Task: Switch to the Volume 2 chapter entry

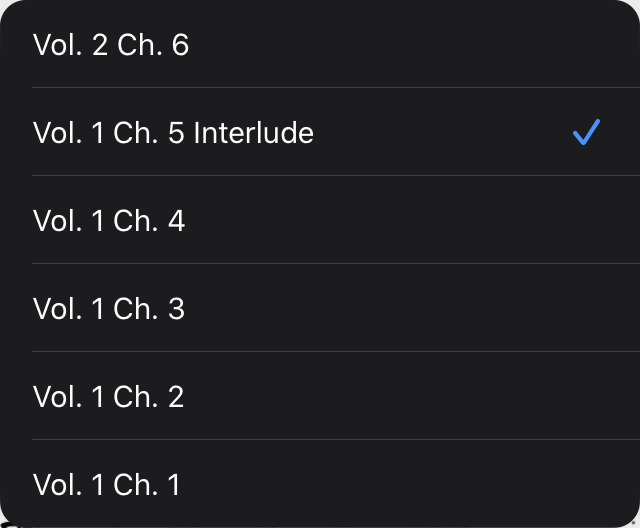Action: 111,45
